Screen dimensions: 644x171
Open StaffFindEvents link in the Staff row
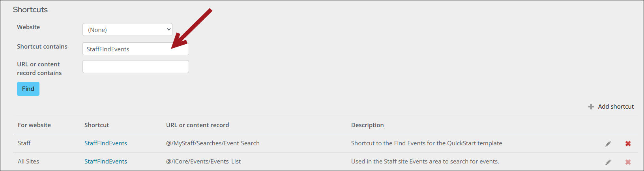coord(106,143)
